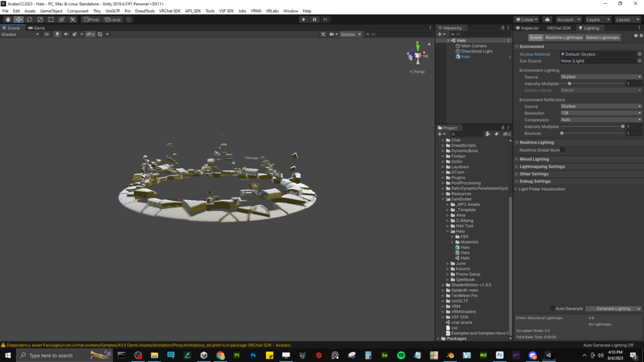Toggle 2D scene view mode
Screen dimensions: 644x362
(46, 34)
